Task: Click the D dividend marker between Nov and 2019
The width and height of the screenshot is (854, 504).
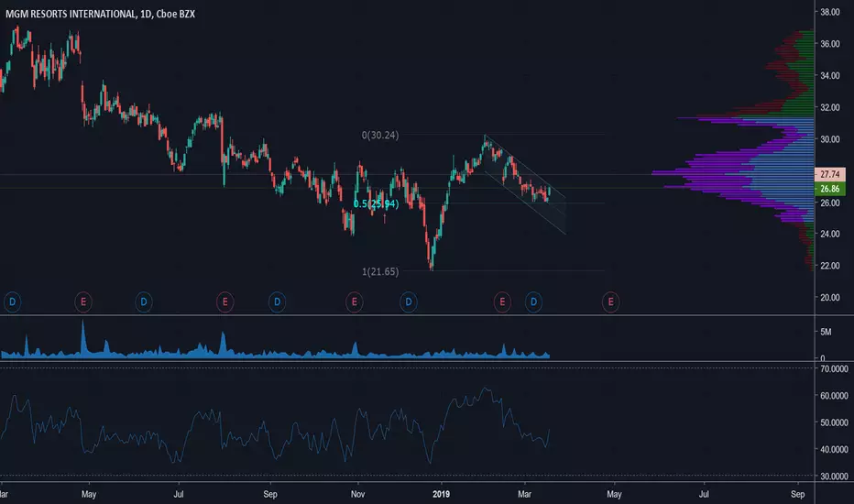Action: pyautogui.click(x=409, y=301)
